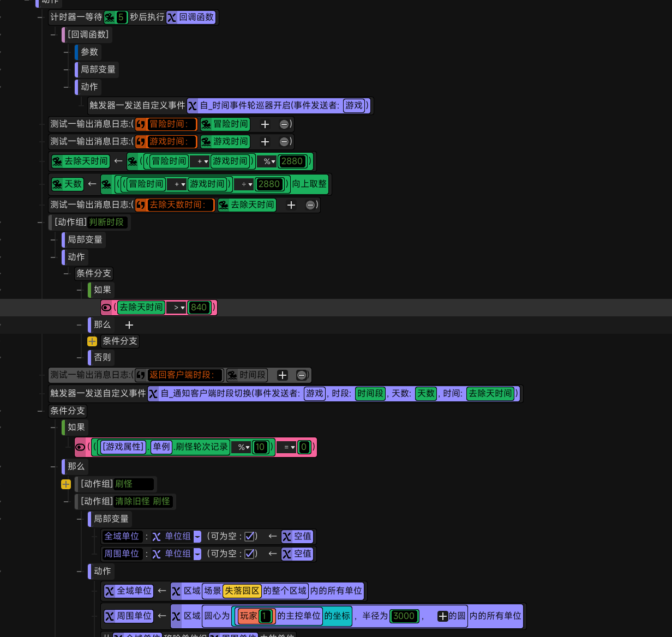Add parameter to 游戏时间 log message row
The image size is (672, 637).
pyautogui.click(x=265, y=142)
